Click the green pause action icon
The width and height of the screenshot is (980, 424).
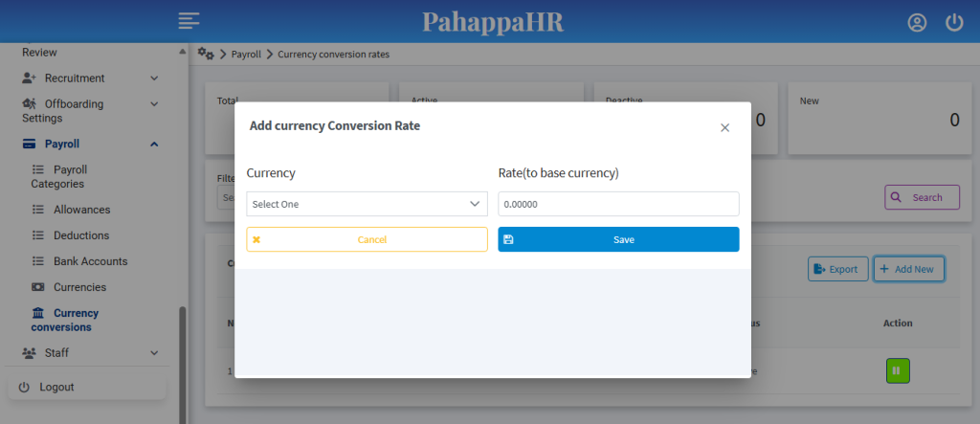[898, 369]
